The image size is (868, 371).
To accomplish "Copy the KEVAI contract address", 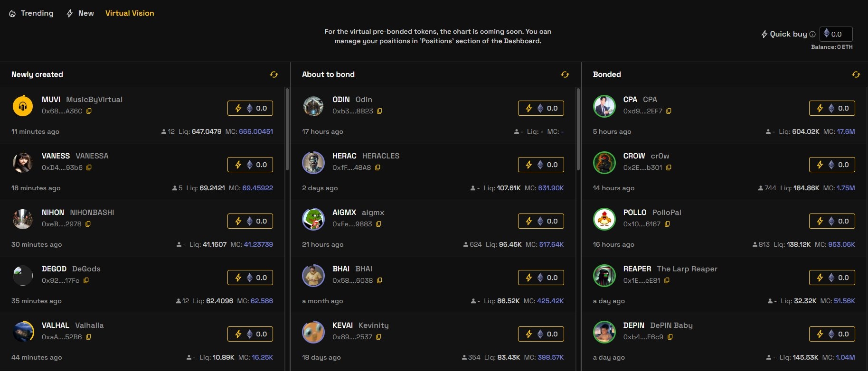I will tap(378, 337).
